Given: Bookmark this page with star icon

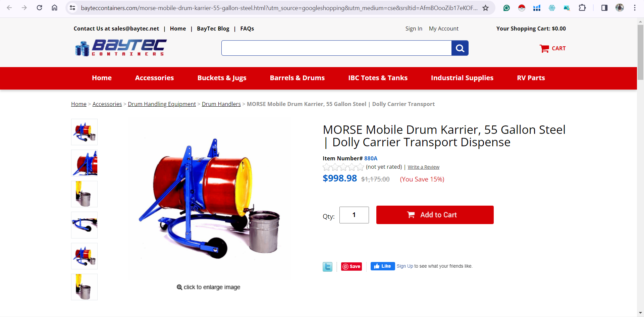Looking at the screenshot, I should [x=485, y=8].
